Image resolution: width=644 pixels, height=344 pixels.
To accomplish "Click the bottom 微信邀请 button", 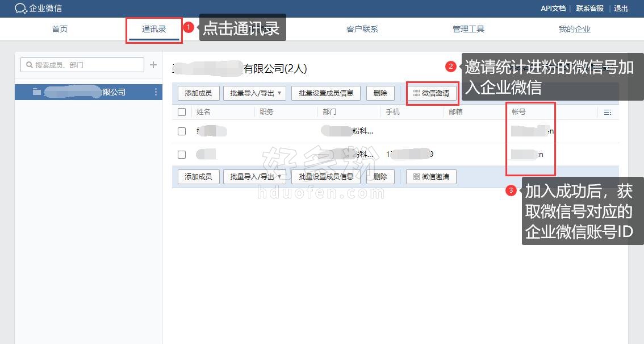I will [431, 177].
